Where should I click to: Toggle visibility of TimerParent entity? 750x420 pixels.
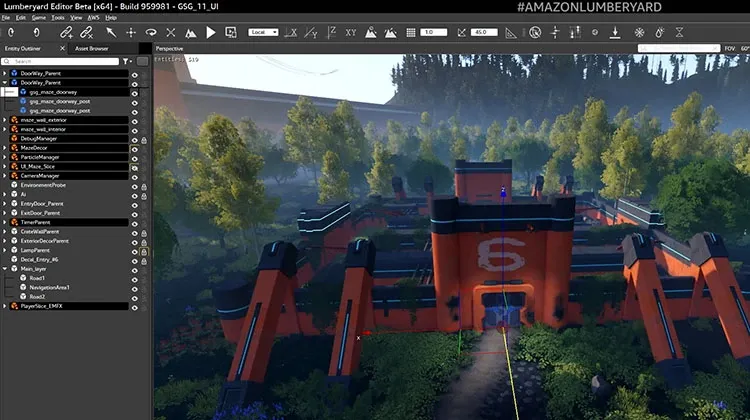point(135,224)
